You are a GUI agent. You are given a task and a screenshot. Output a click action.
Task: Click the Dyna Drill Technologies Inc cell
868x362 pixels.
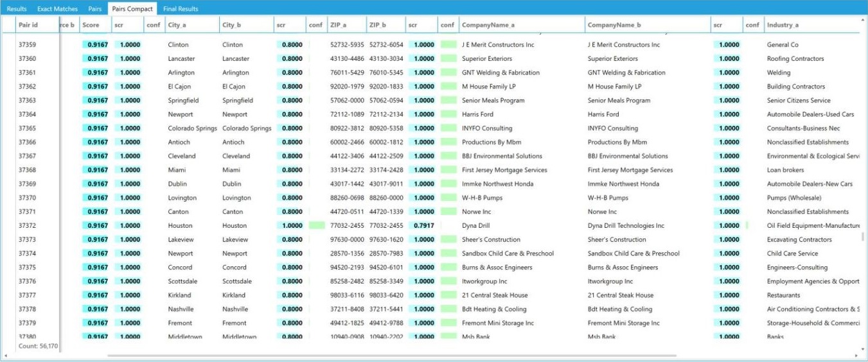pyautogui.click(x=626, y=226)
